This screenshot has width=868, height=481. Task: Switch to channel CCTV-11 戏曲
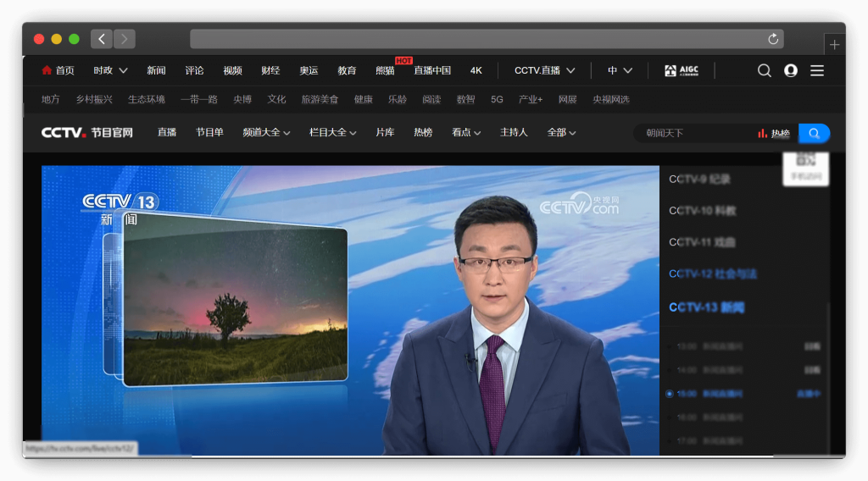point(702,242)
